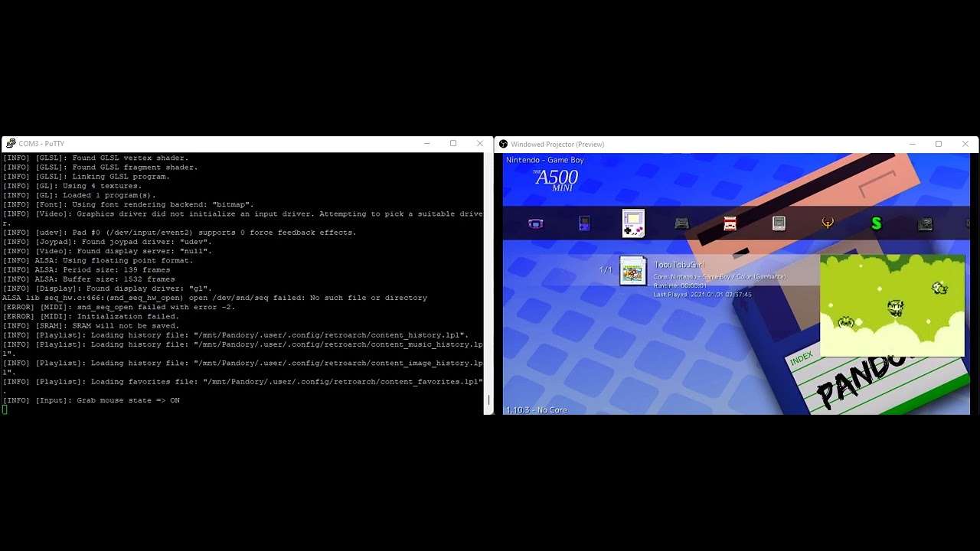Click the 'Nintendo - Game Boy' heading

544,160
